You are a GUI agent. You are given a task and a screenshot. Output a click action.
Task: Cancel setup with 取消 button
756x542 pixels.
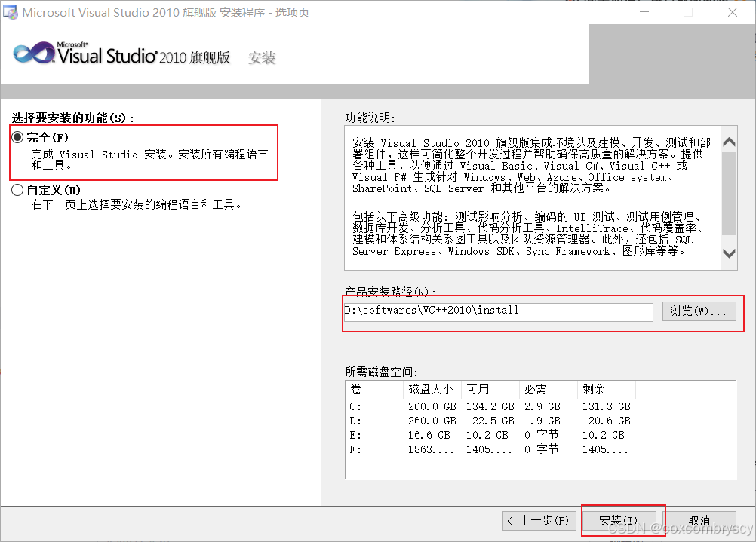[x=699, y=520]
